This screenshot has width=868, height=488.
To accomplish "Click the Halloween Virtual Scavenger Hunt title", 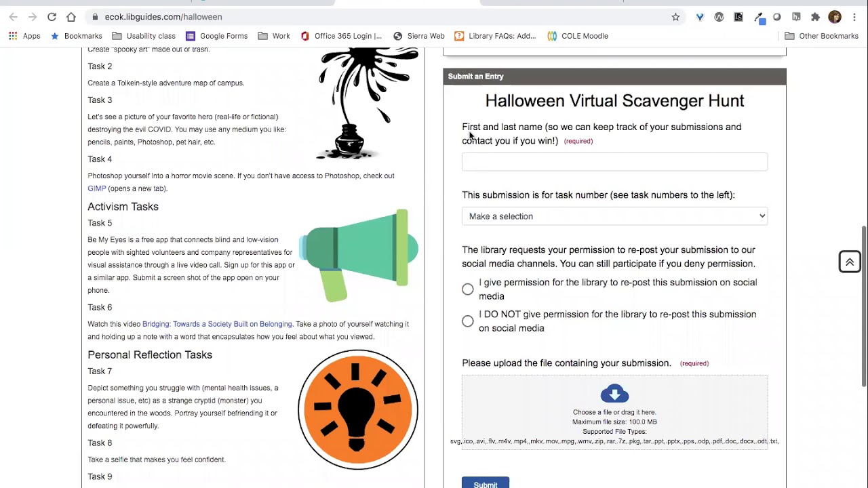I will 614,101.
